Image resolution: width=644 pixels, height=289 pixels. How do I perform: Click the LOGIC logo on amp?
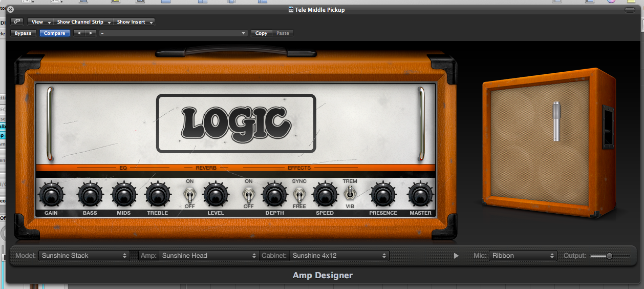point(236,123)
